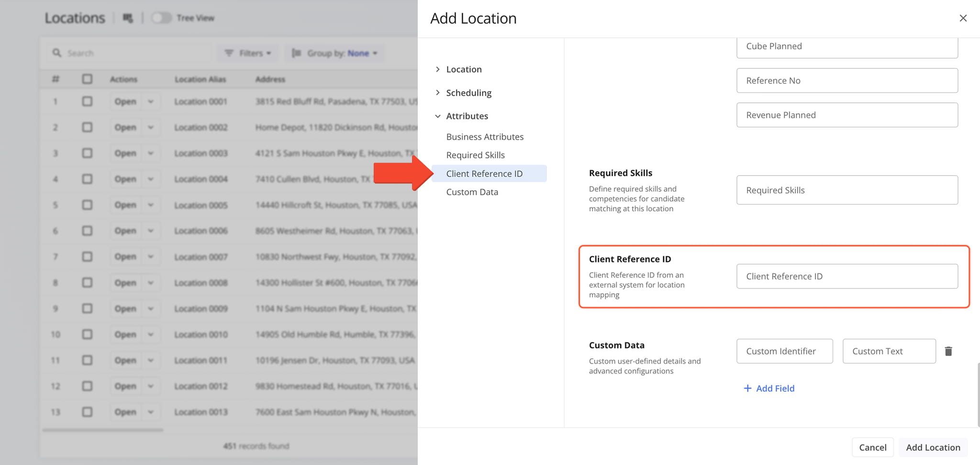Open the Group by None dropdown

362,53
